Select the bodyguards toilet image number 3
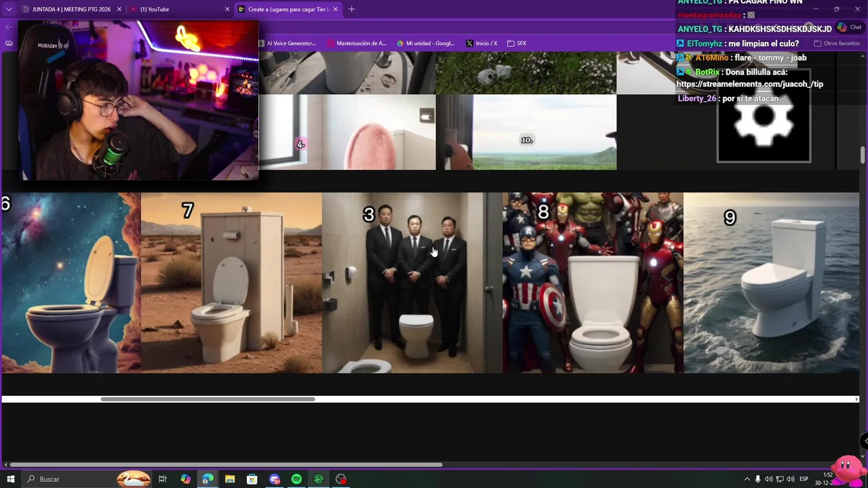Image resolution: width=868 pixels, height=488 pixels. [x=412, y=283]
